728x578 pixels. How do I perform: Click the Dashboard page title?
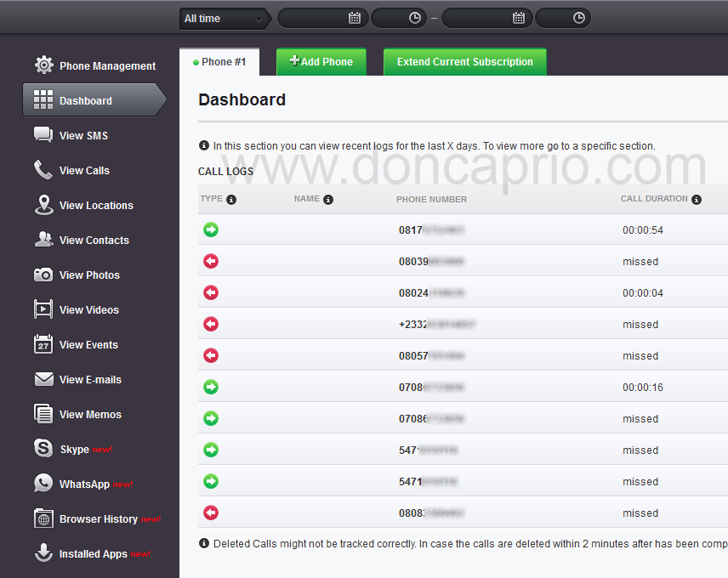[x=242, y=99]
